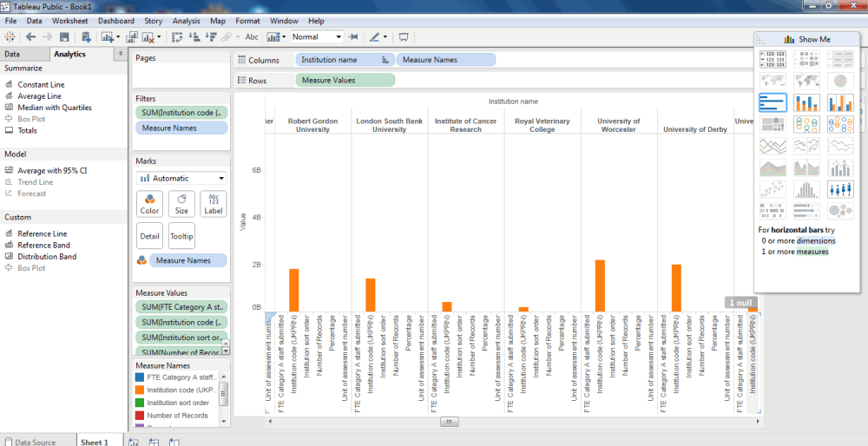Click the Tableau start page icon
This screenshot has width=868, height=446.
(10, 37)
